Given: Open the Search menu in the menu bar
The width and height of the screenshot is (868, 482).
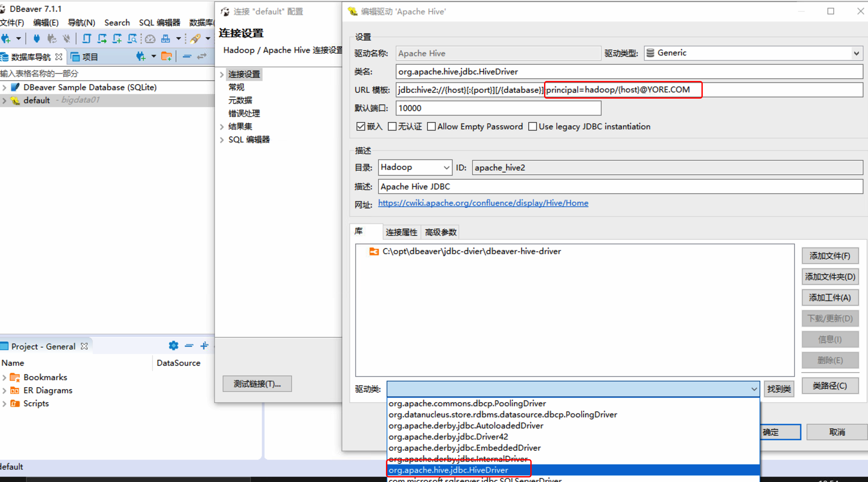Looking at the screenshot, I should click(x=117, y=23).
